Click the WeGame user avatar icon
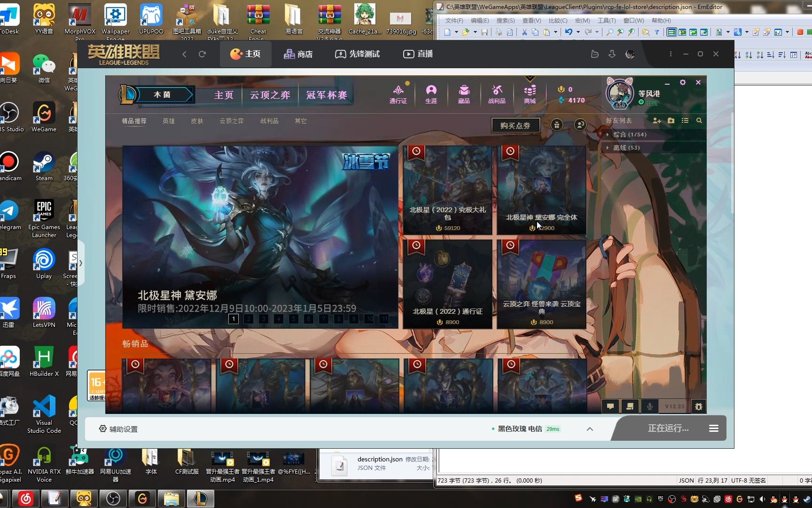This screenshot has height=508, width=812. point(630,54)
